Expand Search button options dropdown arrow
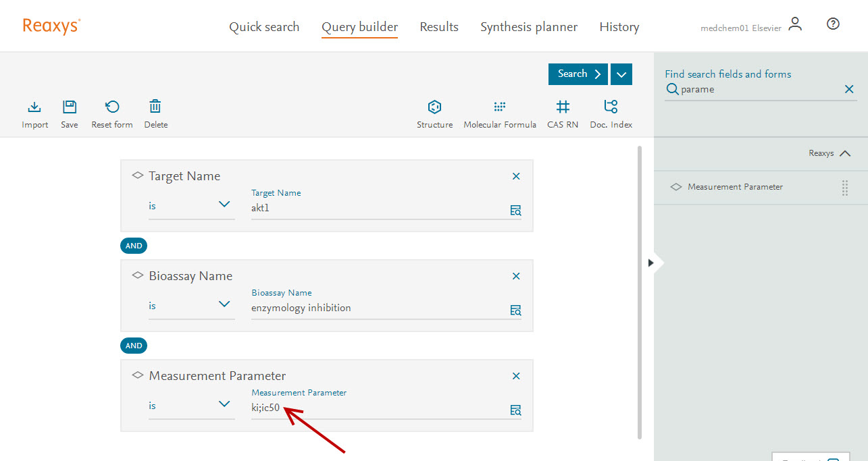The width and height of the screenshot is (868, 461). (621, 74)
